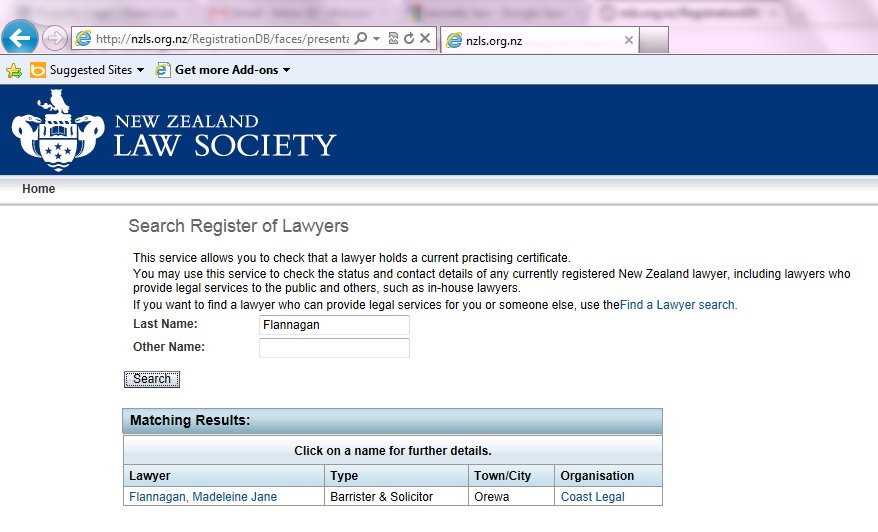Screen dimensions: 878x532
Task: Go to the Home menu item
Action: [x=39, y=189]
